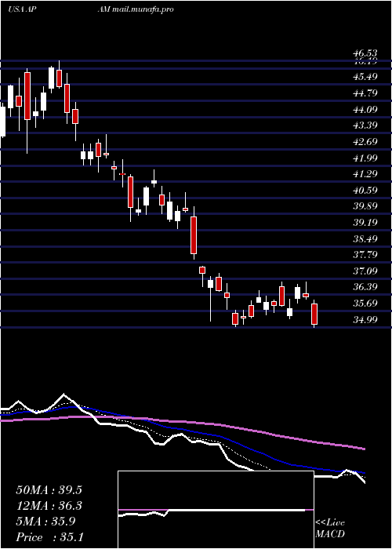Click the 41.29 price axis label
Screen dimensions: 392x549
(x=365, y=173)
